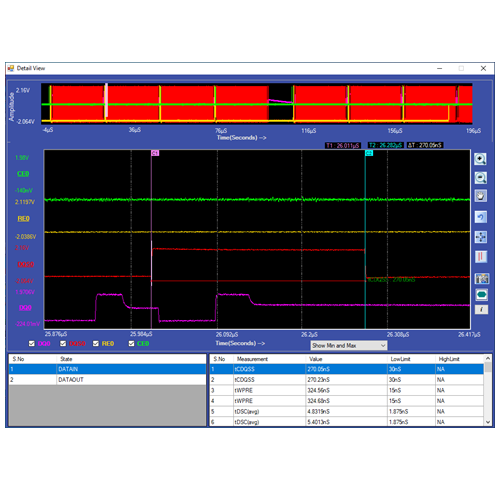Click the measurement table scroll down arrow
Image resolution: width=500 pixels, height=500 pixels.
(x=488, y=422)
